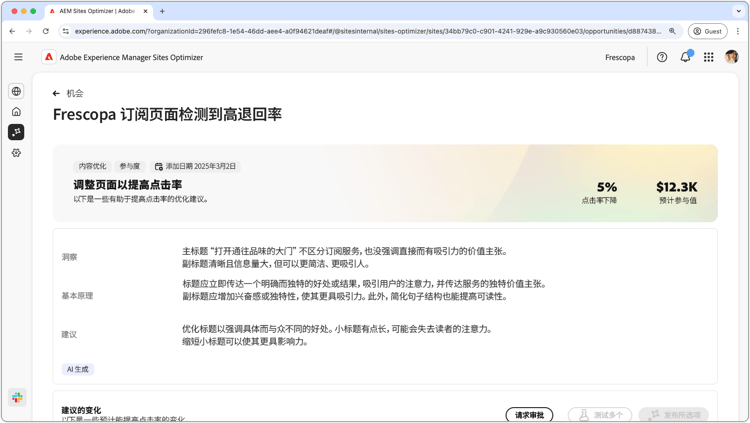The width and height of the screenshot is (750, 423).
Task: Click the Guest profile button
Action: tap(707, 31)
